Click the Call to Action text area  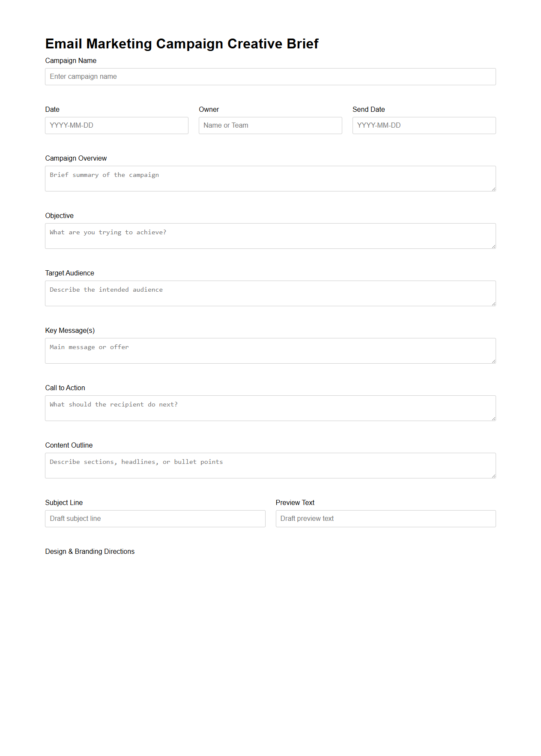tap(270, 407)
